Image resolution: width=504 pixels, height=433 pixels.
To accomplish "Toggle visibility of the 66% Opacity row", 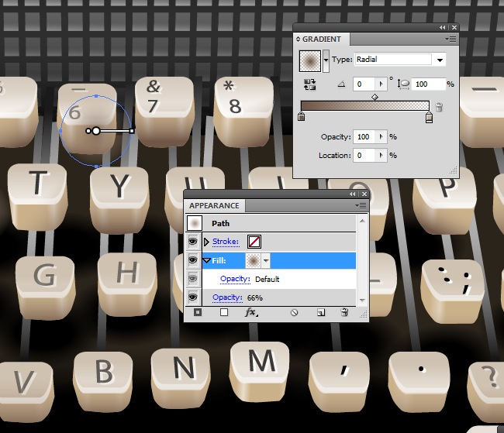I will 193,297.
